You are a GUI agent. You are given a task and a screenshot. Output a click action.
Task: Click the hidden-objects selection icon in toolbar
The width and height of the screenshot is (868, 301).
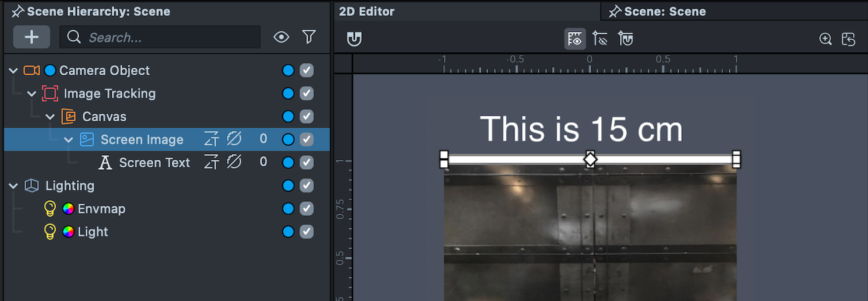(x=600, y=39)
